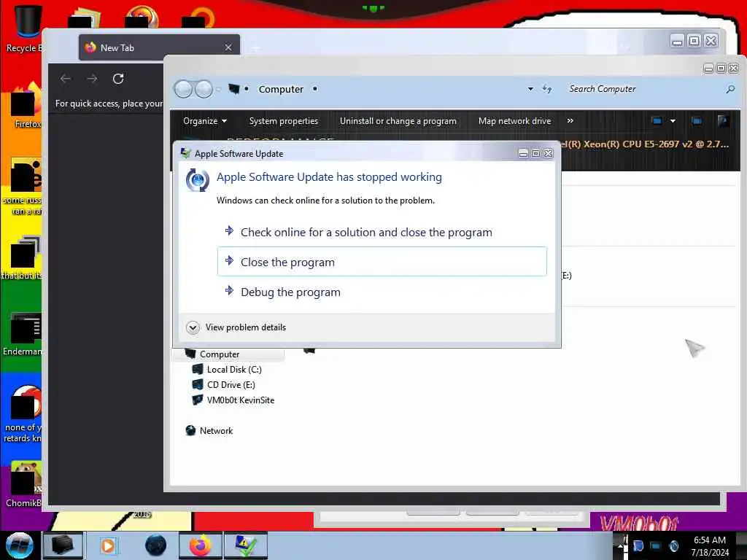This screenshot has height=560, width=747.
Task: Click the Apple Software Update dialog's large update icon
Action: pyautogui.click(x=197, y=180)
